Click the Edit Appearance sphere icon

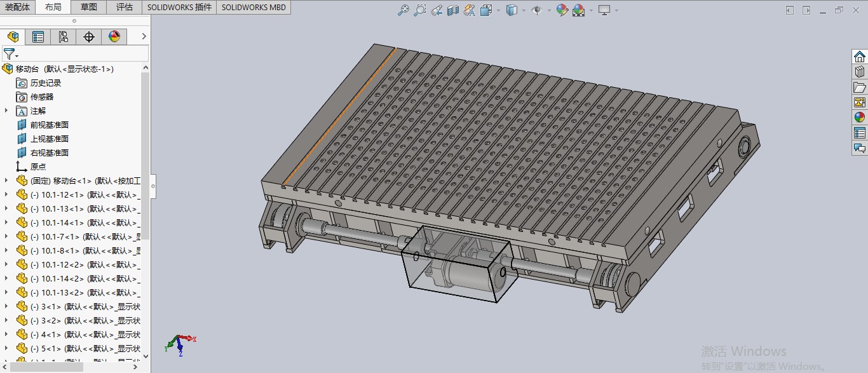[x=562, y=10]
